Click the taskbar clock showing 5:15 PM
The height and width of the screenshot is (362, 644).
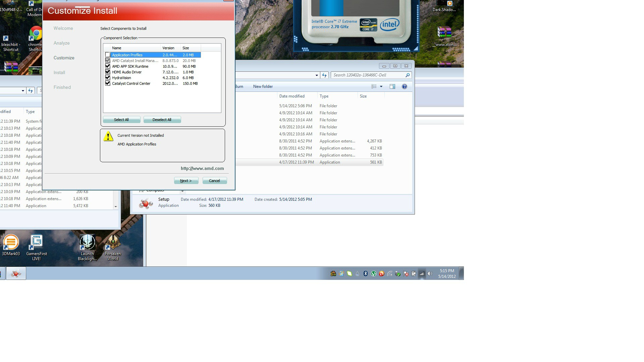(x=447, y=274)
